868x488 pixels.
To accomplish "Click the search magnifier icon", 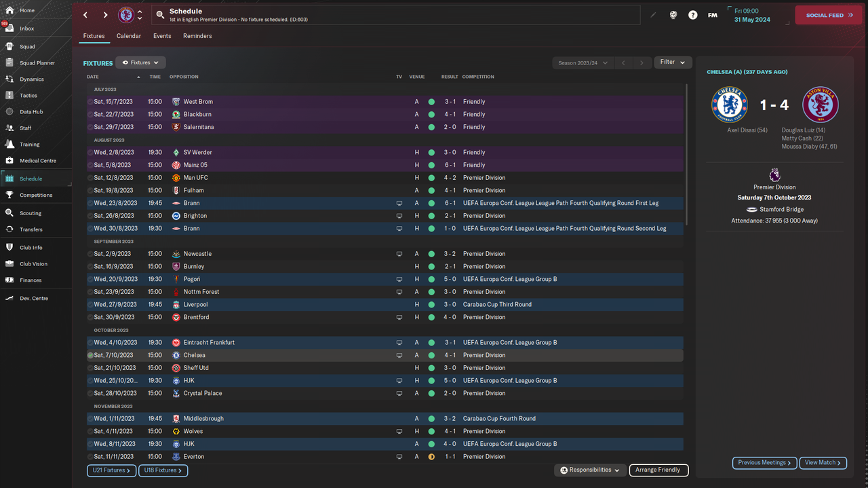I will pos(160,15).
